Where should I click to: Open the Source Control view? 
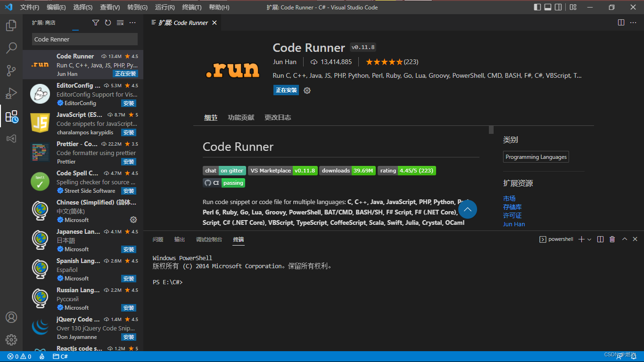11,71
